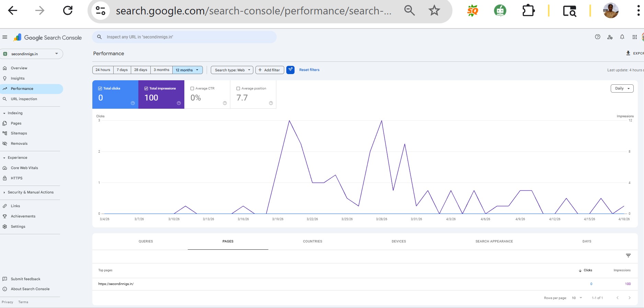Open the tab search icon in toolbar
This screenshot has height=308, width=644.
[x=570, y=11]
